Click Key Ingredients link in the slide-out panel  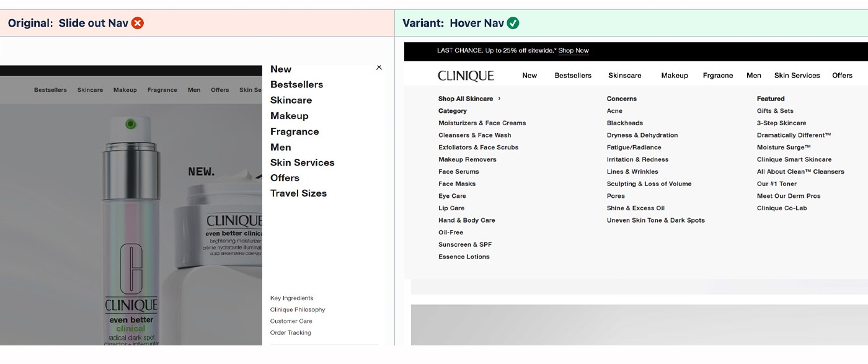pyautogui.click(x=291, y=298)
